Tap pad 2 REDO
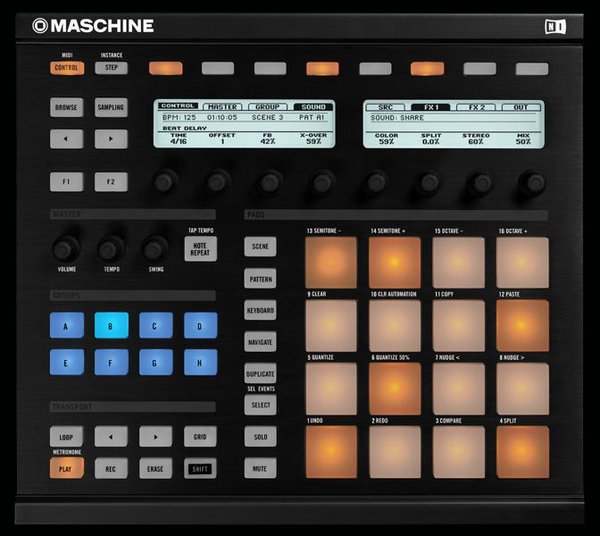 [x=395, y=452]
